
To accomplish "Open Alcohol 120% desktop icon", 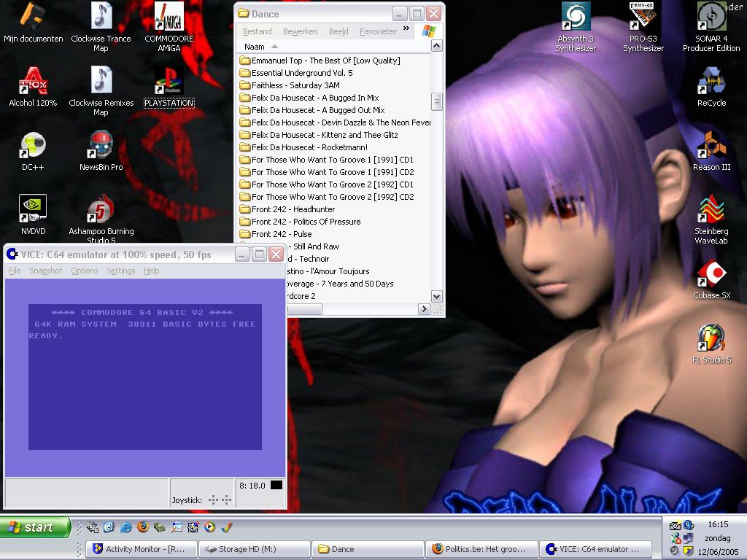I will click(33, 82).
